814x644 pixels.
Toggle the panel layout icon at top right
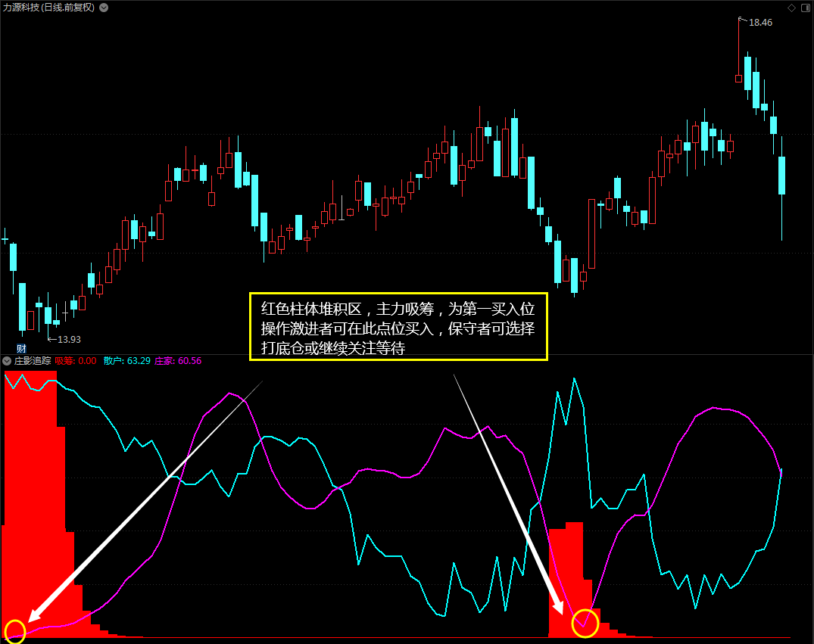tap(806, 8)
